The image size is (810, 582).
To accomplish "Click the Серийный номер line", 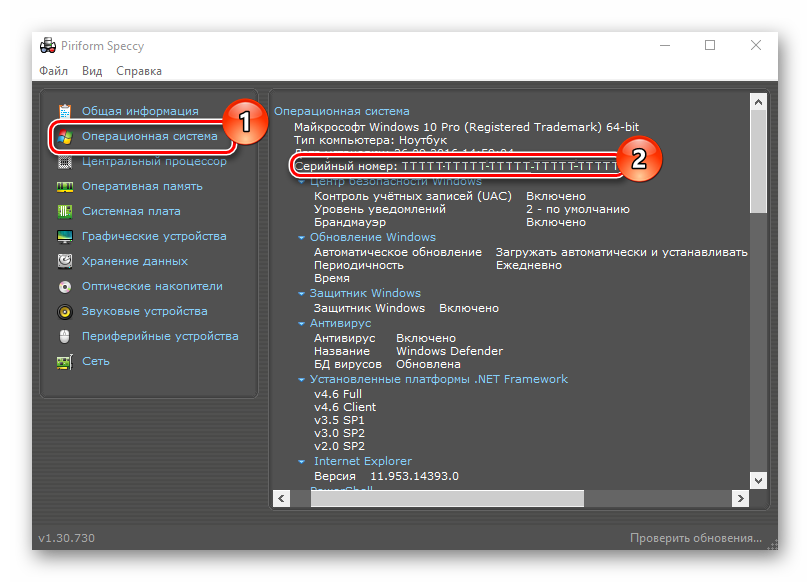I will [456, 166].
